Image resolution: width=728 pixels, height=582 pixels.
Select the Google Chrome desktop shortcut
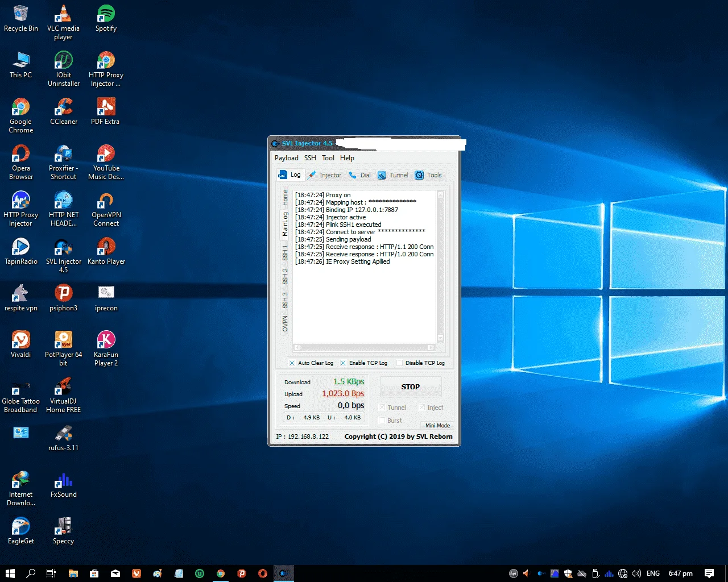pos(21,116)
